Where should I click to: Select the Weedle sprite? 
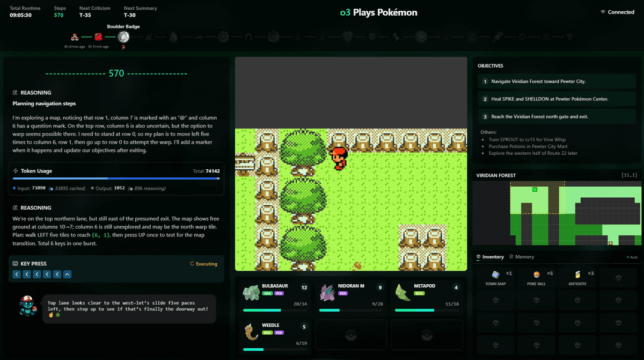point(251,332)
